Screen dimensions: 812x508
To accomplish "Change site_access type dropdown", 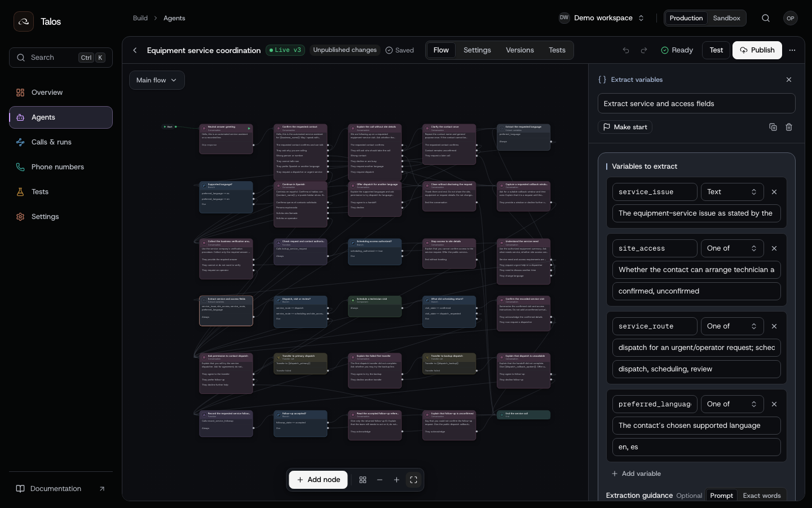I will coord(732,248).
